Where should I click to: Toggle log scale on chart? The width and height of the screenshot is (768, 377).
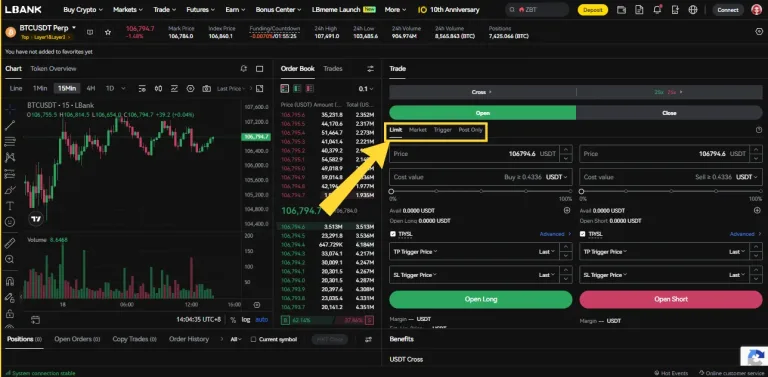pyautogui.click(x=246, y=320)
